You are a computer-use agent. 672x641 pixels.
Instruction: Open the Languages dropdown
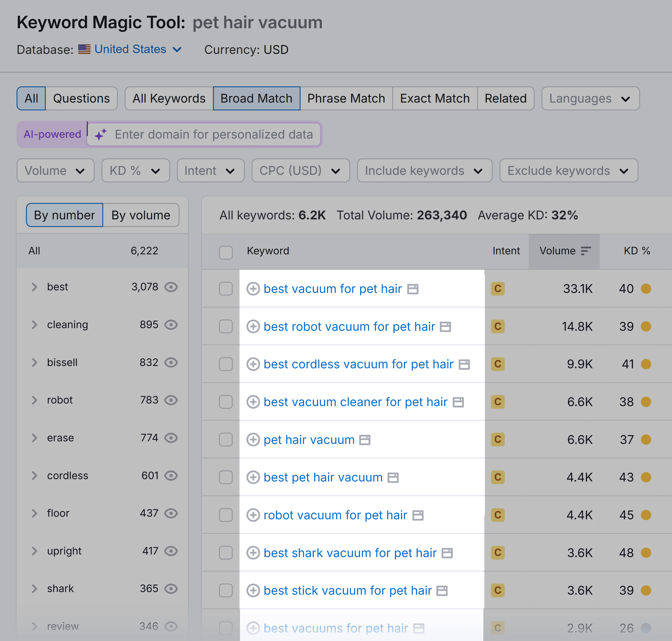coord(590,98)
